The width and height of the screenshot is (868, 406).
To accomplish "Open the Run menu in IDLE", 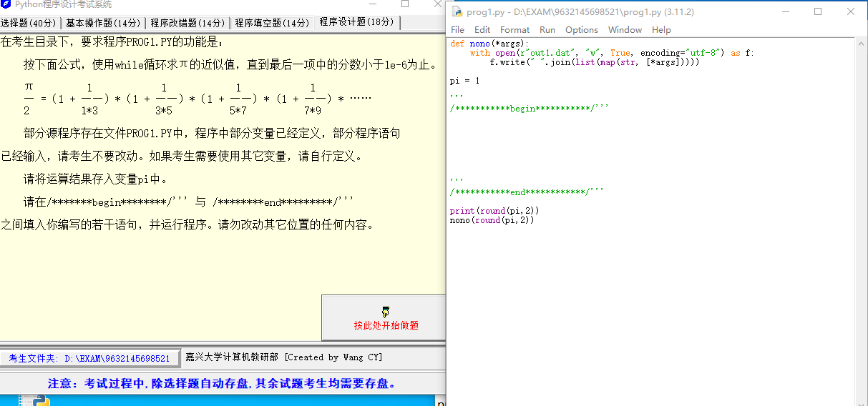I will pos(547,29).
